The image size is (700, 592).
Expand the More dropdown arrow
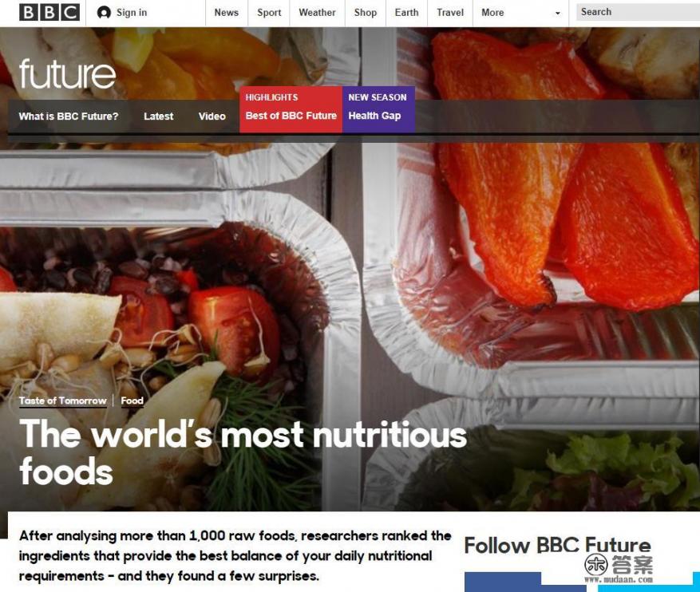point(557,13)
